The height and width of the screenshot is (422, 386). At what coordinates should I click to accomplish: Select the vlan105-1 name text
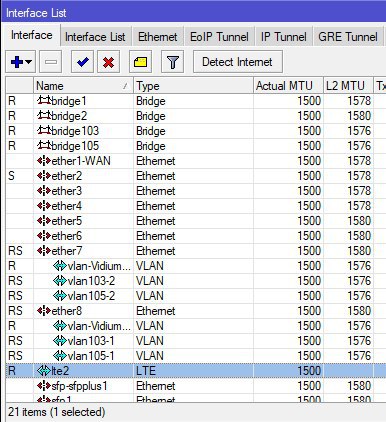(91, 356)
